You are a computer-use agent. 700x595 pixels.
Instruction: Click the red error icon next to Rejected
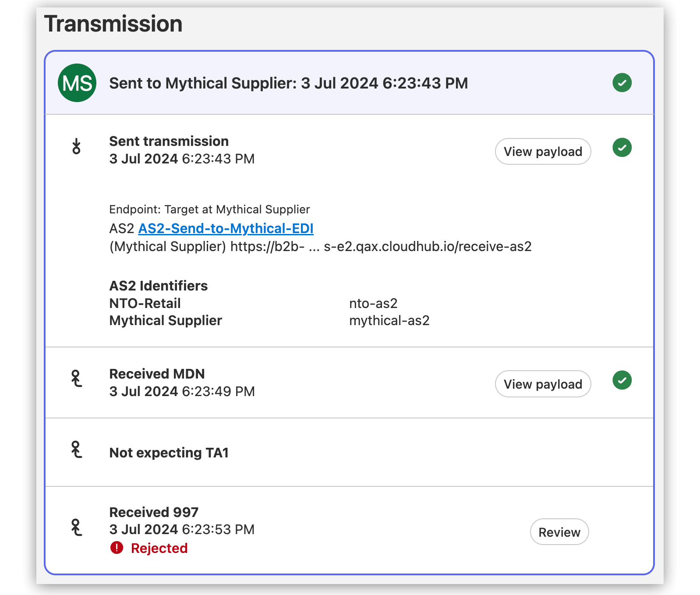click(117, 548)
